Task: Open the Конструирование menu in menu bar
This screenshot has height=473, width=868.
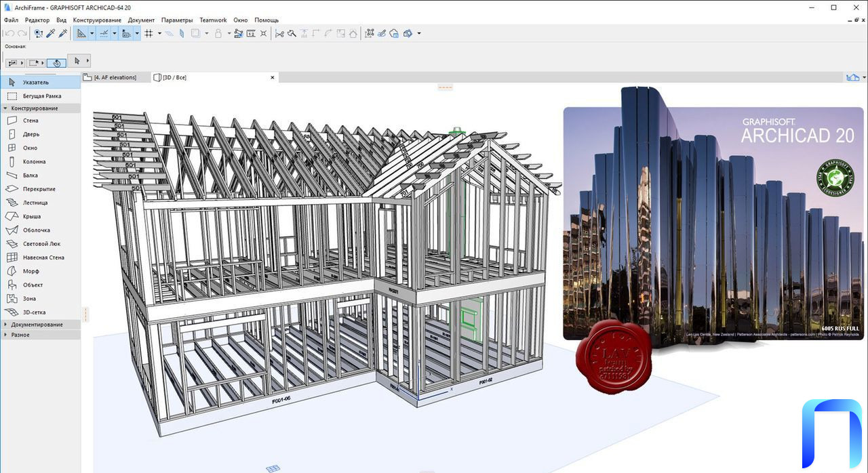Action: pyautogui.click(x=97, y=20)
